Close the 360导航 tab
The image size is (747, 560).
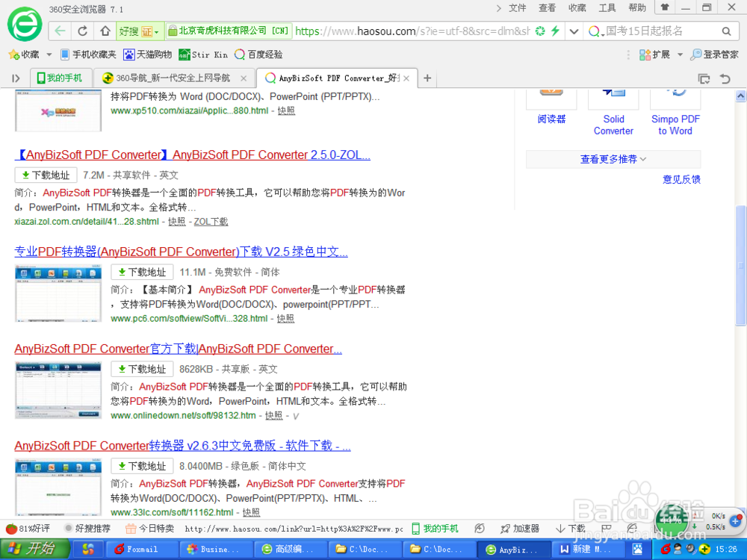point(244,78)
